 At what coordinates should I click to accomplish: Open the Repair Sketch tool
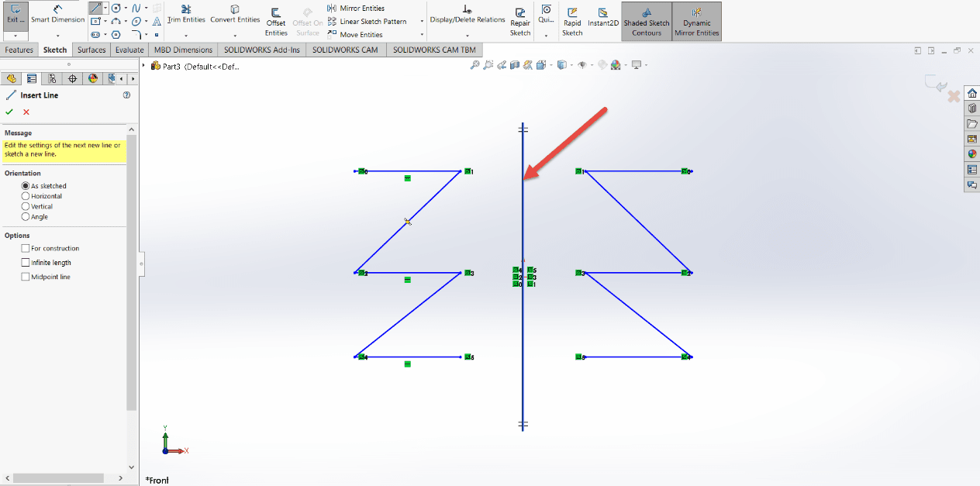tap(520, 22)
